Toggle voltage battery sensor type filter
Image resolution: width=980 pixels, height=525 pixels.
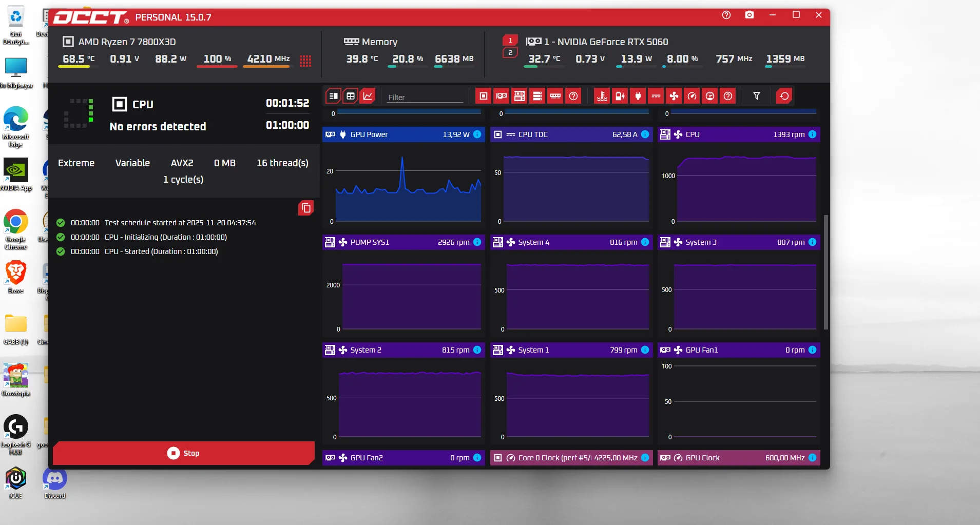coord(620,96)
